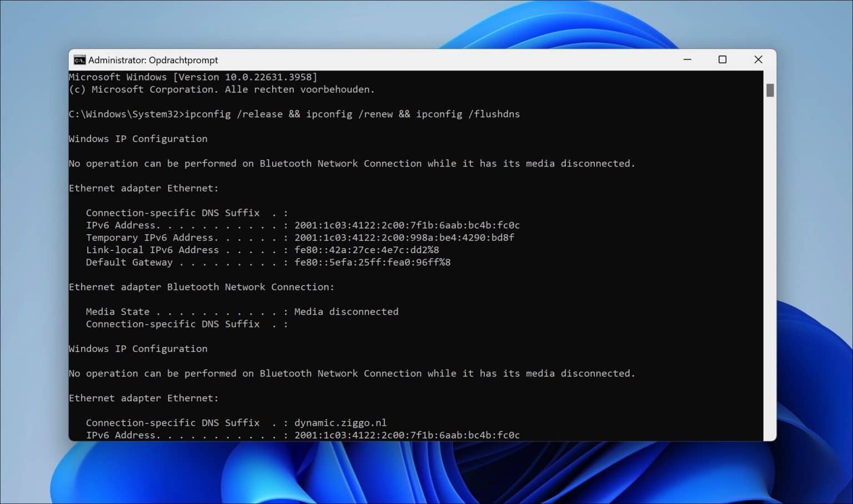
Task: Click the Default Gateway line
Action: pos(268,262)
